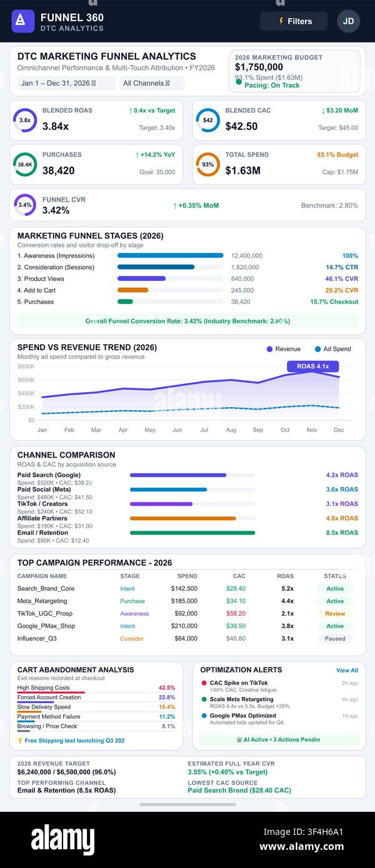Click the Total Spend 93% ring icon
The height and width of the screenshot is (868, 375).
pos(207,164)
